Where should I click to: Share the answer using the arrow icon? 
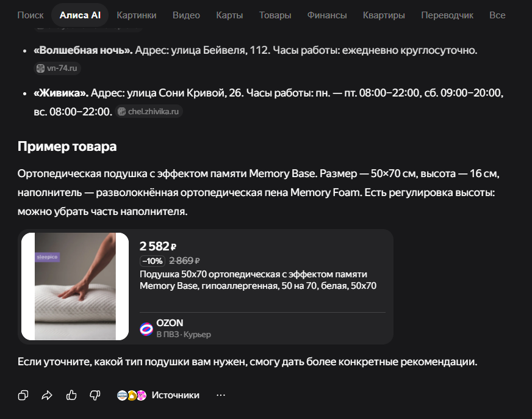(47, 395)
